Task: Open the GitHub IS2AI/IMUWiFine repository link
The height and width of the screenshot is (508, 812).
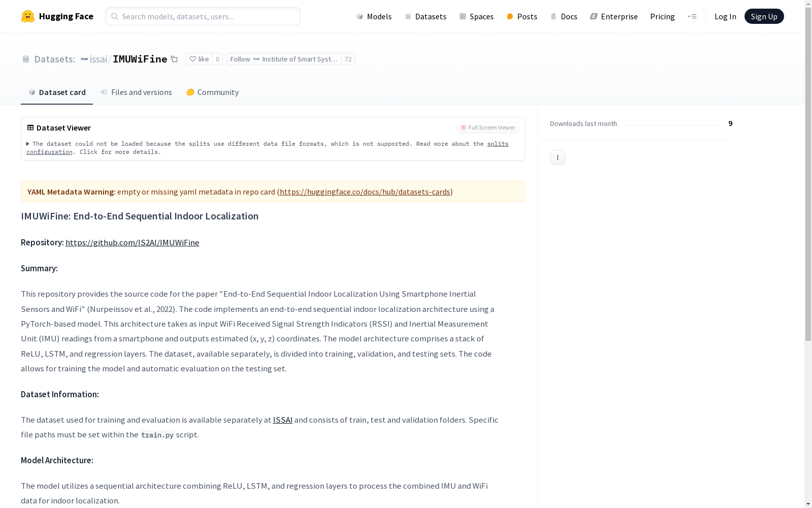Action: [132, 242]
